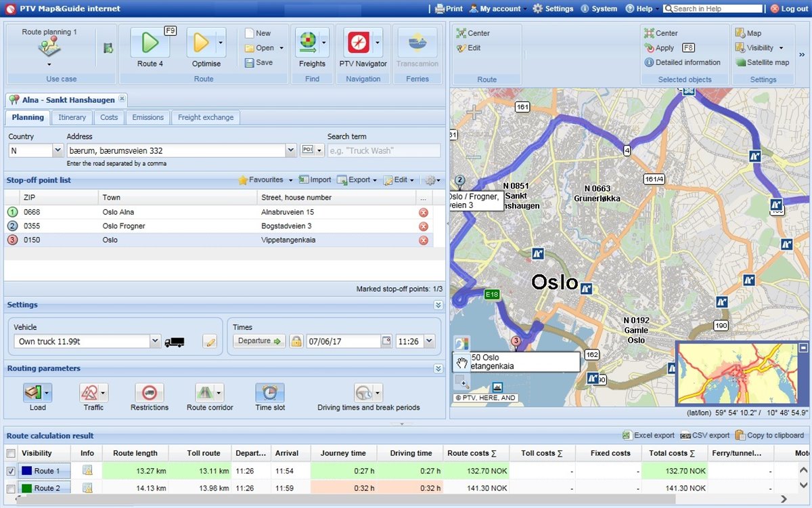This screenshot has height=508, width=812.
Task: Uncheck Route 1 visibility
Action: (x=11, y=470)
